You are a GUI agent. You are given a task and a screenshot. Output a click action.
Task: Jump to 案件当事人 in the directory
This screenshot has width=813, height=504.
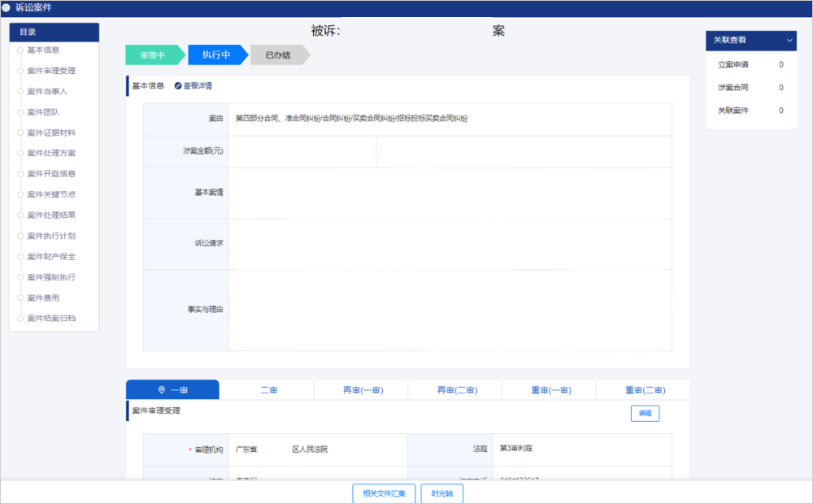point(47,91)
